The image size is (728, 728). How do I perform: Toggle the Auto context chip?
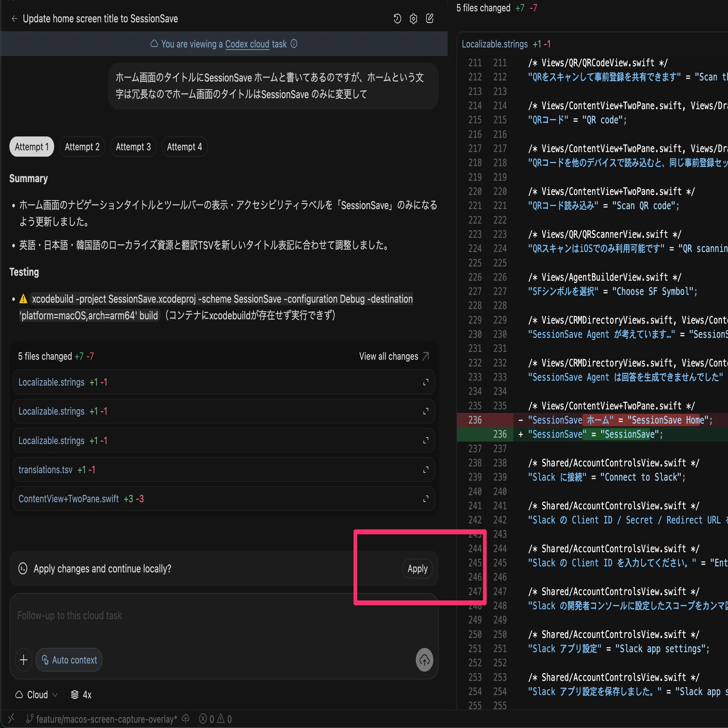point(69,660)
